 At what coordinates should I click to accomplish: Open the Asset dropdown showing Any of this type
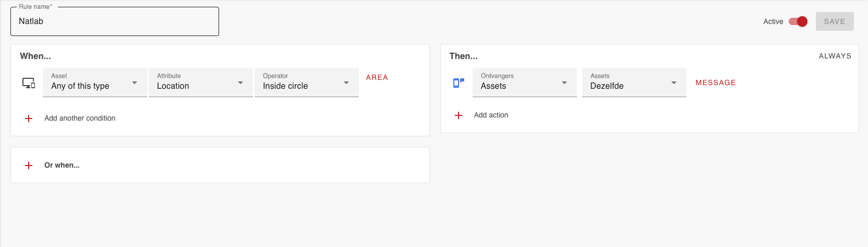point(94,83)
